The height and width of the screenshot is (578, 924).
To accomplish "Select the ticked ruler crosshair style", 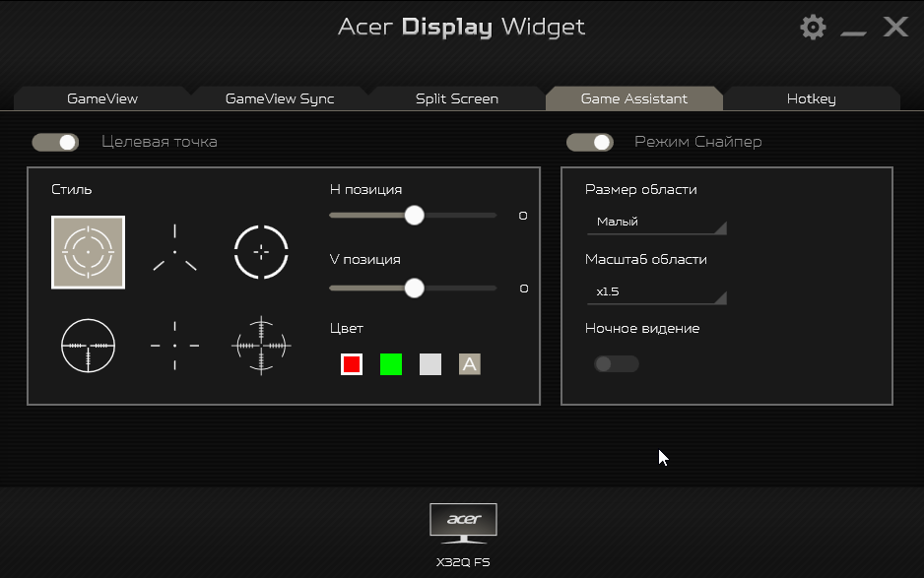I will [261, 346].
